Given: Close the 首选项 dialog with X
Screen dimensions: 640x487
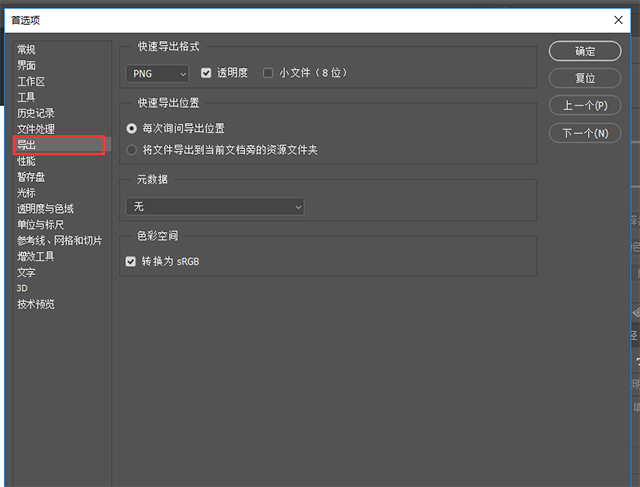Looking at the screenshot, I should click(617, 20).
